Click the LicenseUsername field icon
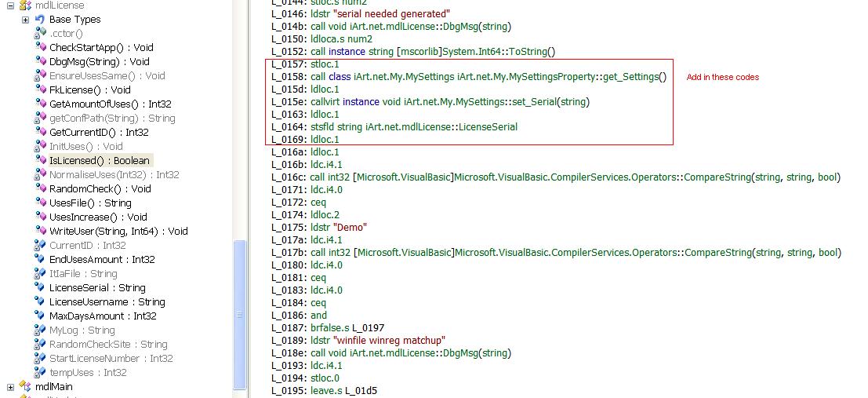 pyautogui.click(x=40, y=301)
